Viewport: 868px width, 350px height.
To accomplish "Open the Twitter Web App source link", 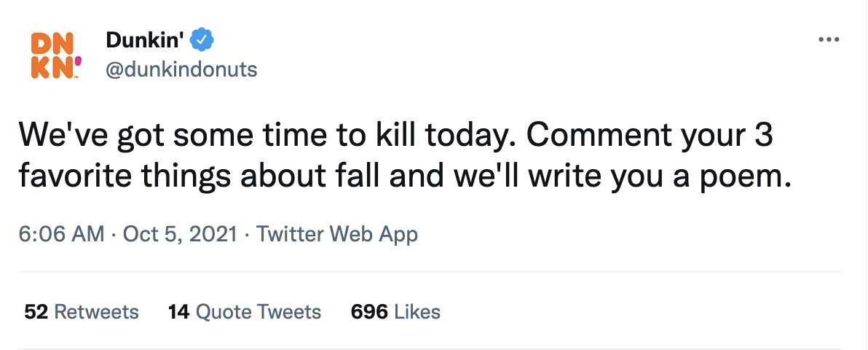I will (337, 234).
